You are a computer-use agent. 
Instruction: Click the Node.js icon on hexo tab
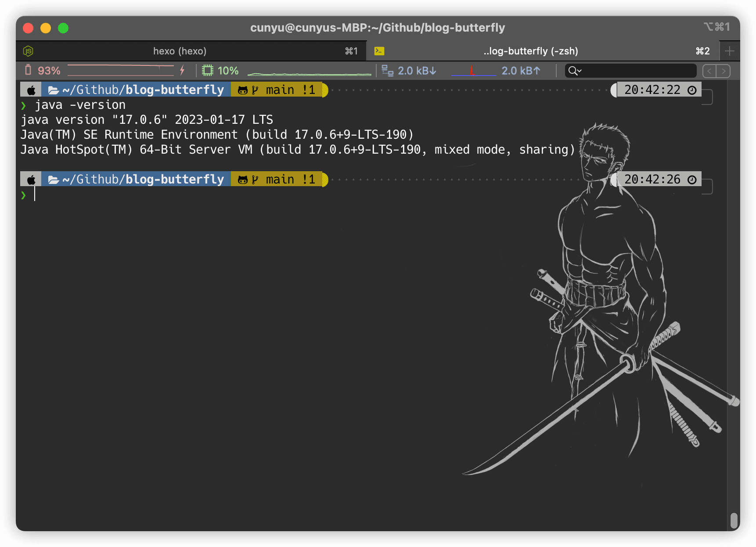(28, 51)
